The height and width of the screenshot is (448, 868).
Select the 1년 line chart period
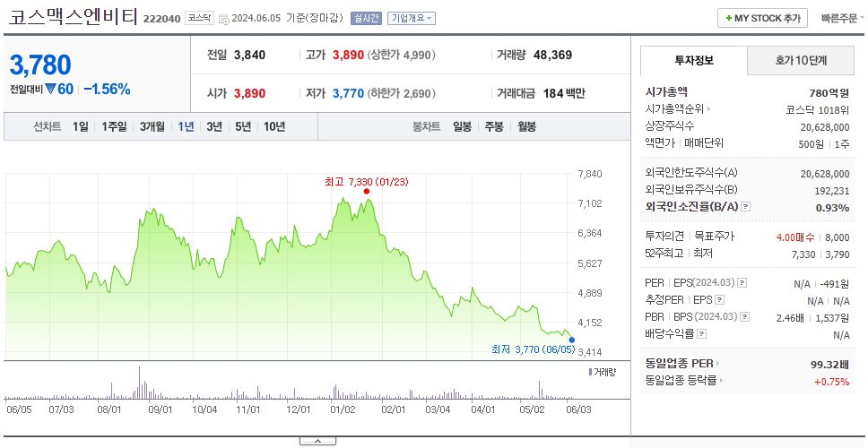click(186, 126)
